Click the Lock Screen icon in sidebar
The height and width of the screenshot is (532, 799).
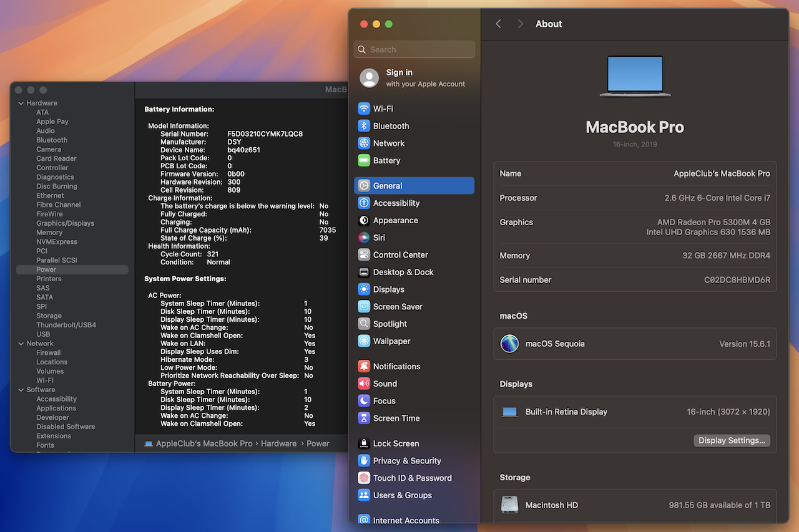point(364,443)
